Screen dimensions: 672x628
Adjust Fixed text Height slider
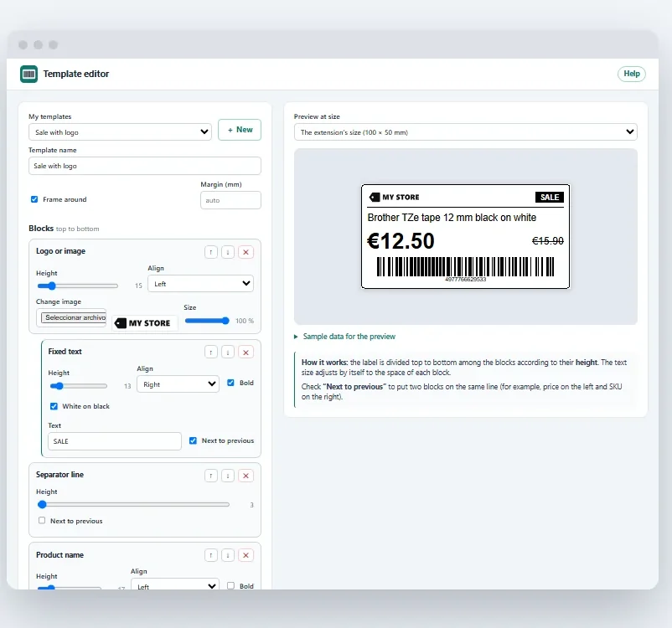[x=79, y=386]
